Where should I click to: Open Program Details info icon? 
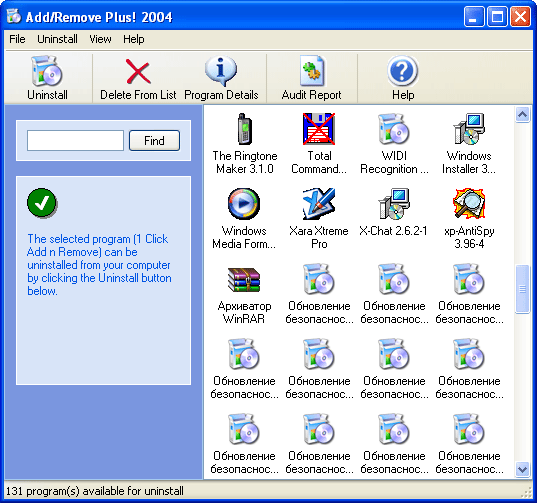pos(221,71)
